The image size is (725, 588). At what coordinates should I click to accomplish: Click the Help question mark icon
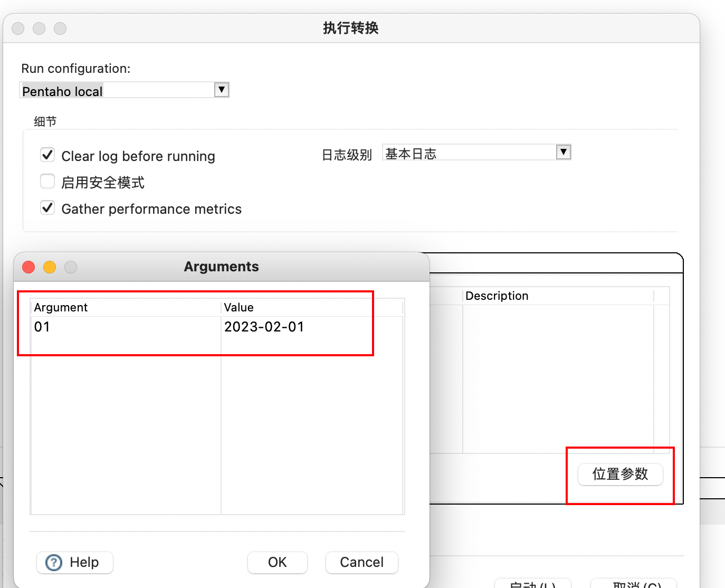tap(54, 563)
